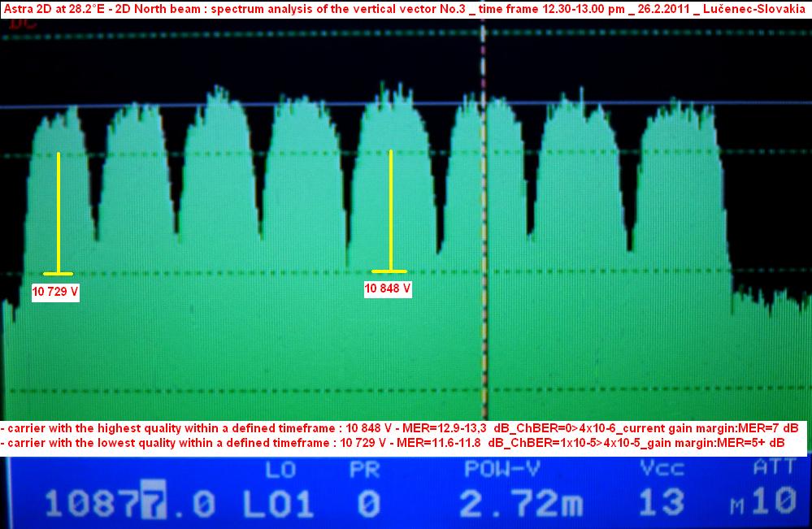Click the LO header label
The height and width of the screenshot is (529, 812).
(279, 469)
